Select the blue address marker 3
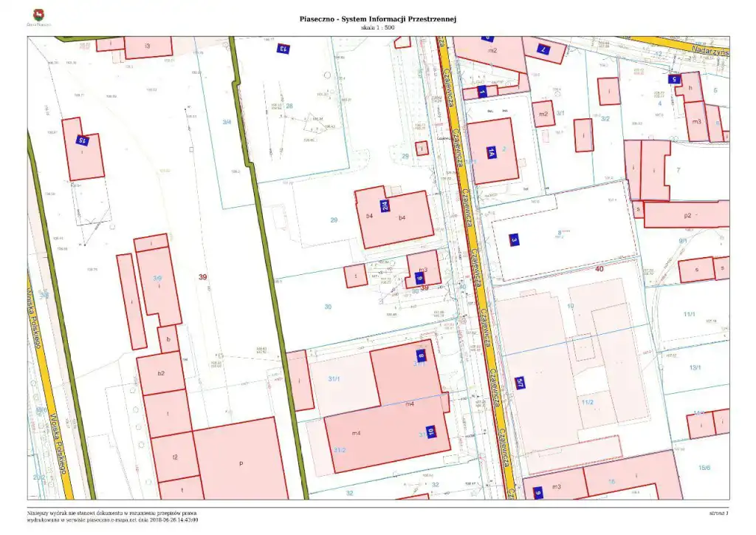Image resolution: width=756 pixels, height=535 pixels. [x=514, y=239]
